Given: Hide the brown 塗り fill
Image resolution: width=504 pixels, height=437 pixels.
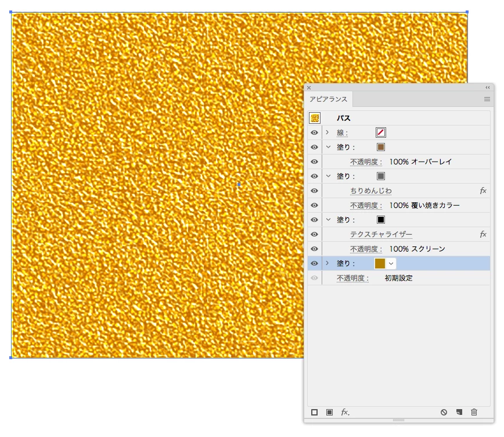Looking at the screenshot, I should click(314, 147).
